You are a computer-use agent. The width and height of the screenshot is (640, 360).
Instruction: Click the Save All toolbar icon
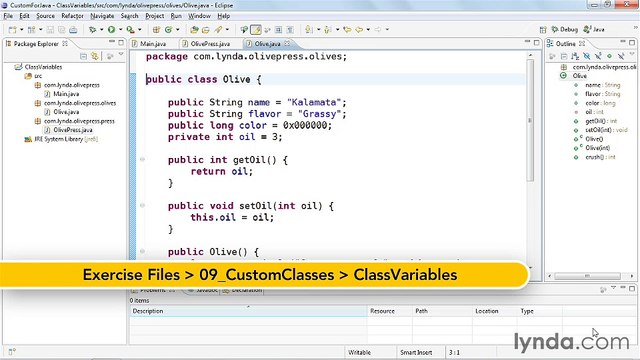62,30
